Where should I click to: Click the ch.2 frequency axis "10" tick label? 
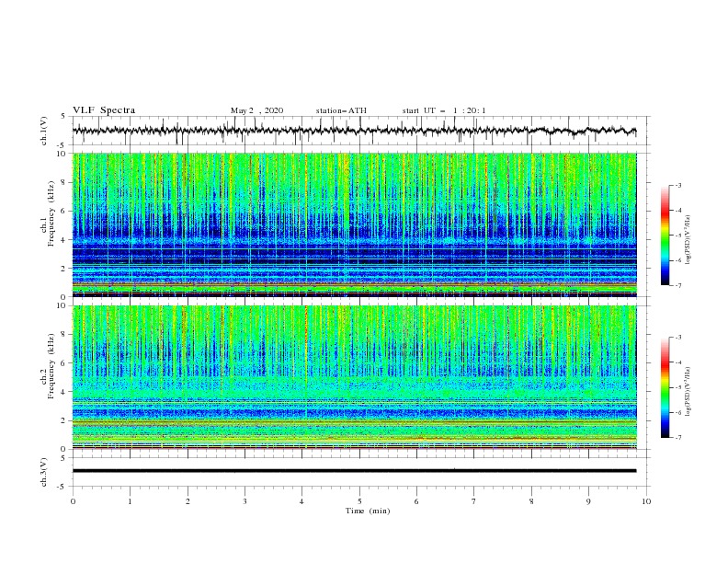[x=62, y=305]
